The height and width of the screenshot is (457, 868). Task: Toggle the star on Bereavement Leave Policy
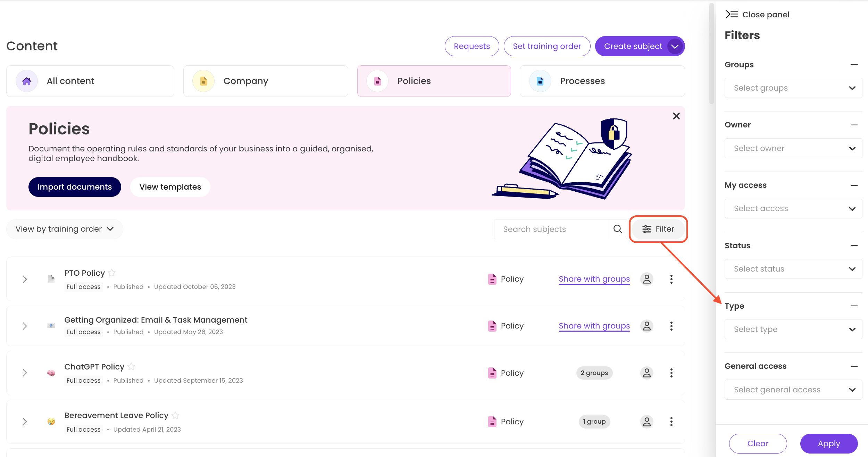175,415
